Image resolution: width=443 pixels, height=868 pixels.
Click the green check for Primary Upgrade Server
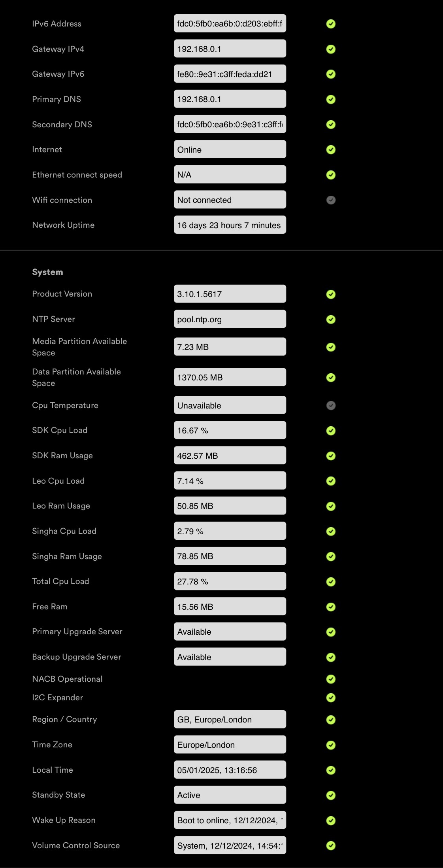click(331, 632)
